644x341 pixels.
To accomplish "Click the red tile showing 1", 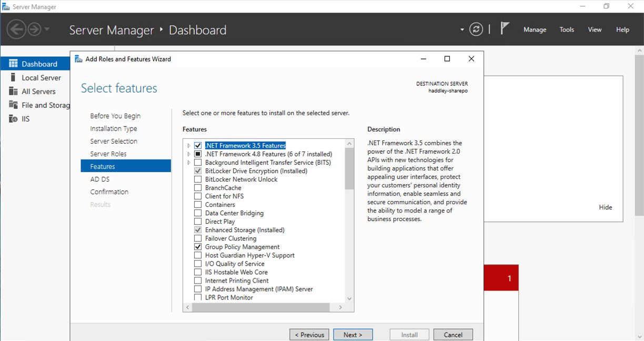I will click(501, 278).
